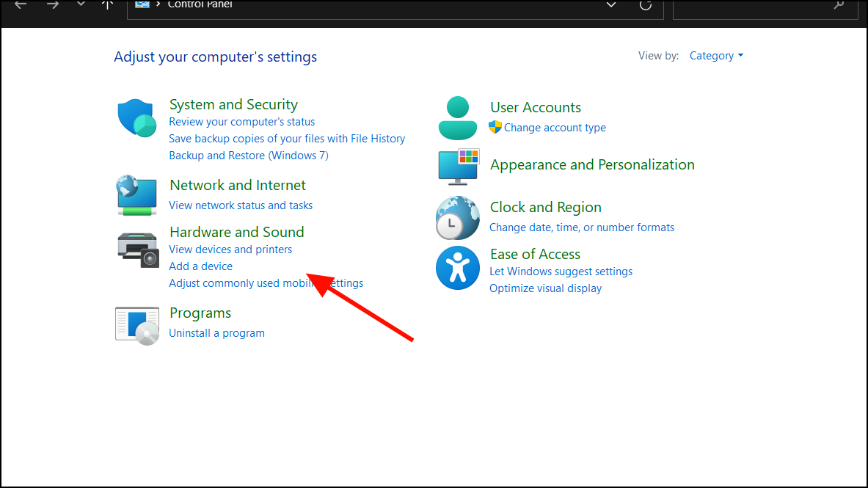Screen dimensions: 868x488
Task: Click the UAC shield beside Change account type
Action: [495, 128]
